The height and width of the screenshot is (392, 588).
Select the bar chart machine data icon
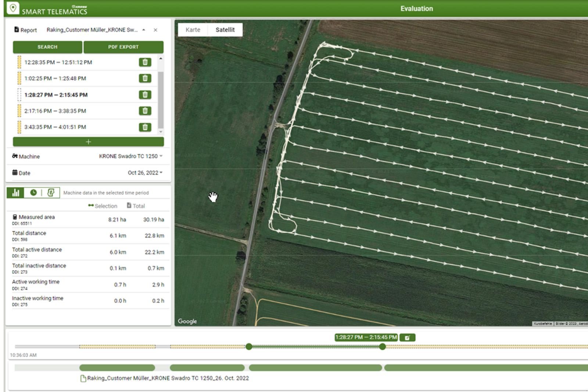[x=15, y=193]
